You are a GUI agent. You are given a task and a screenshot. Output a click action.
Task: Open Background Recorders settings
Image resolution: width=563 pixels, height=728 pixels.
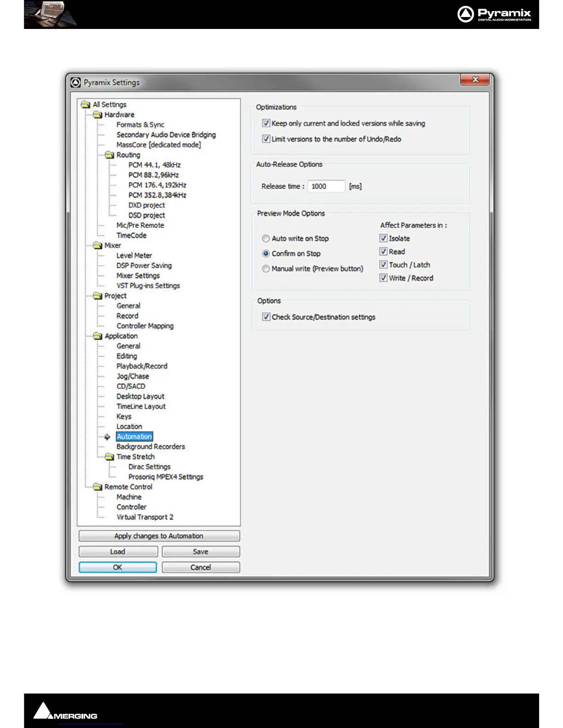click(x=150, y=447)
